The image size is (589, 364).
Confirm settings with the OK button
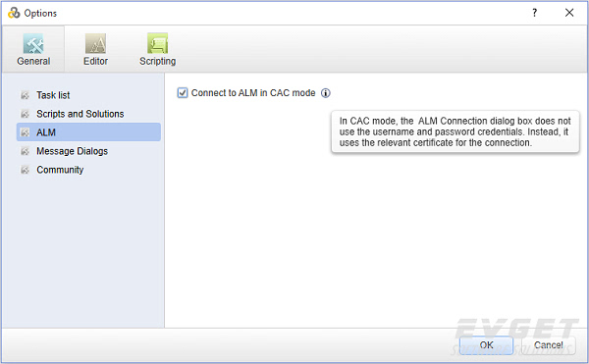pos(486,344)
